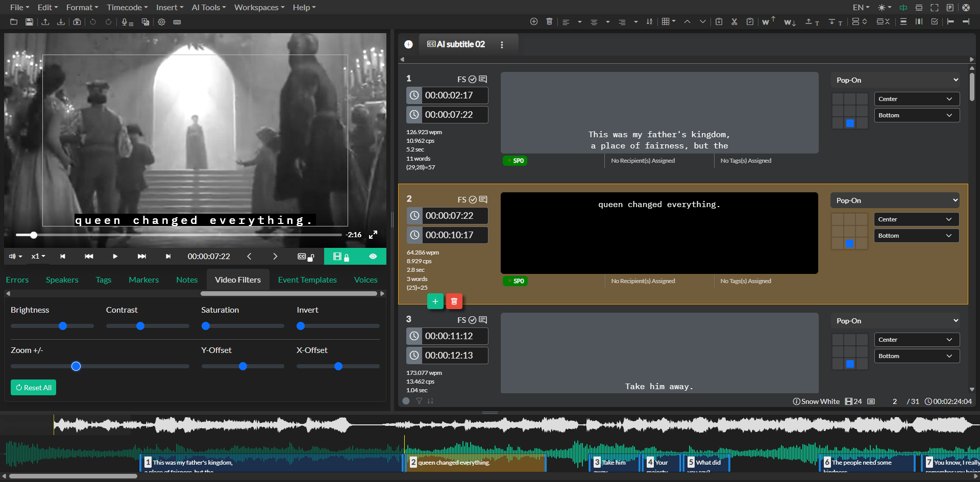Viewport: 980px width, 482px height.
Task: Select bottom-center position cell for event 1
Action: point(850,123)
